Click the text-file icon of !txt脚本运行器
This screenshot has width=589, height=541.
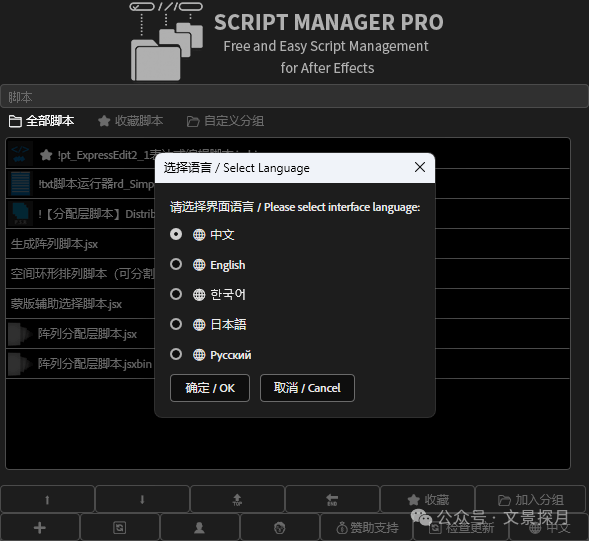point(20,184)
